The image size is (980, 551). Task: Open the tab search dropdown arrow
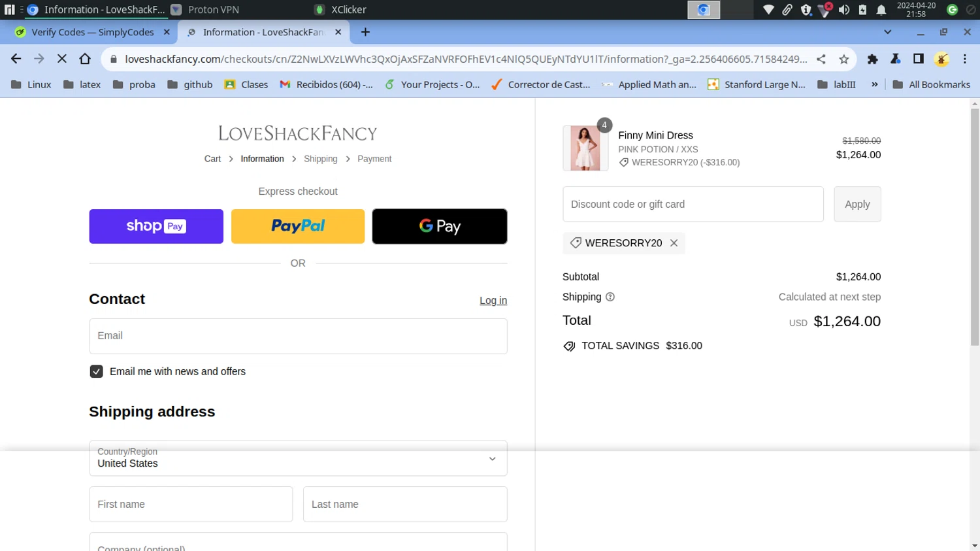(x=887, y=32)
